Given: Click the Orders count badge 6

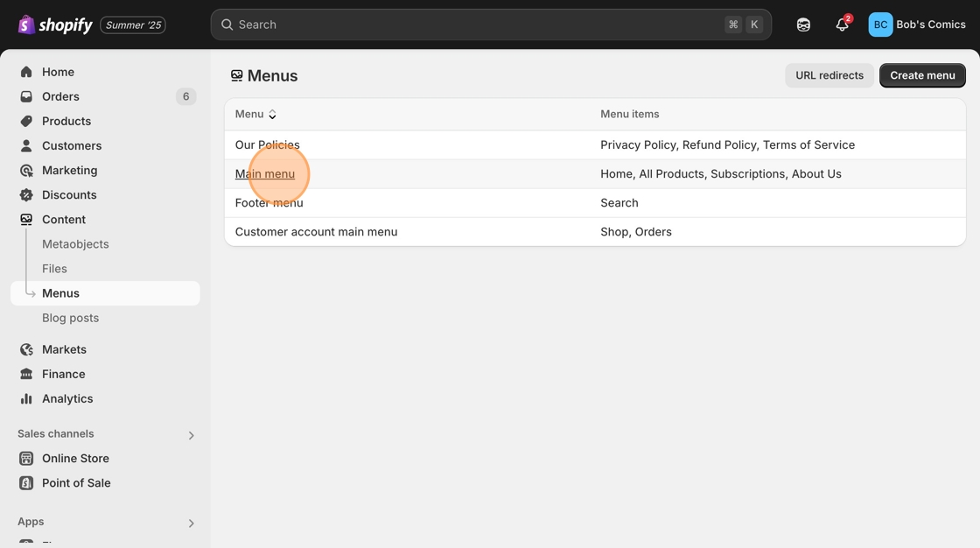Looking at the screenshot, I should (185, 96).
